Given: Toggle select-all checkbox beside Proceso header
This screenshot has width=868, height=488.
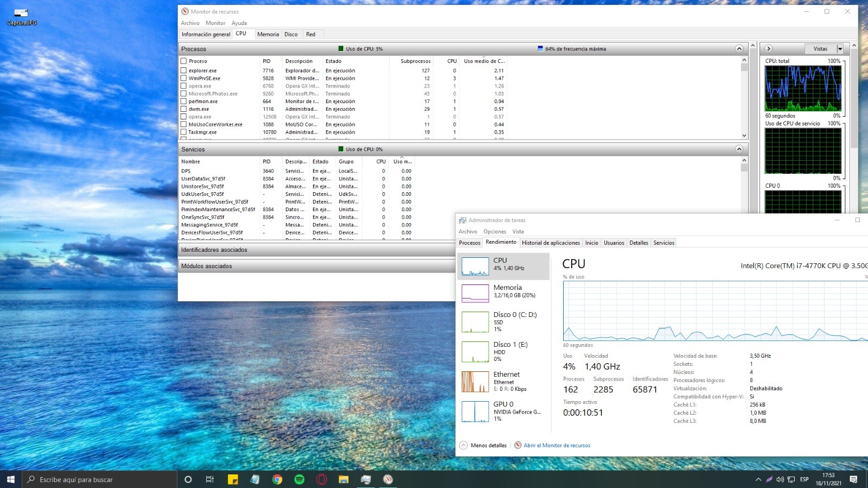Looking at the screenshot, I should pyautogui.click(x=183, y=61).
